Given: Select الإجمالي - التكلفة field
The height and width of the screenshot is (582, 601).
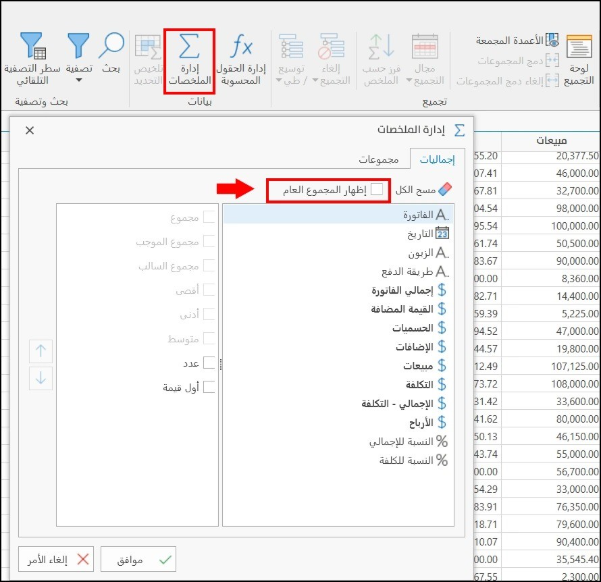Looking at the screenshot, I should point(338,403).
